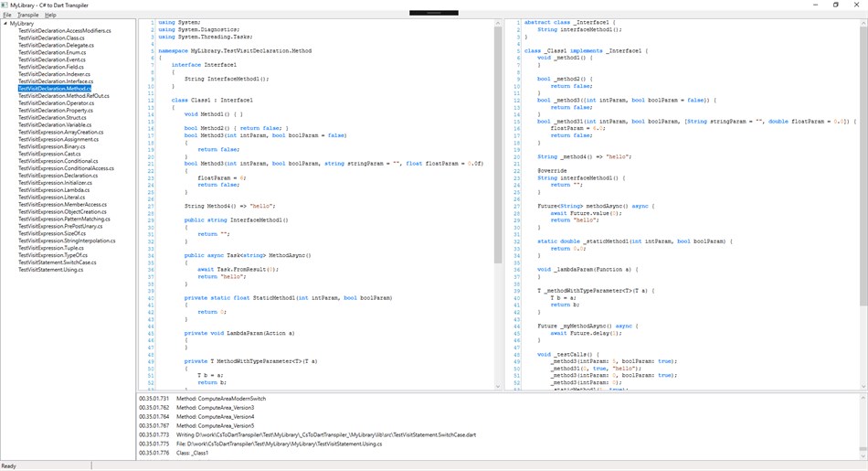Image resolution: width=868 pixels, height=471 pixels.
Task: Select TestVisitStatement.Using.cs file
Action: (50, 269)
